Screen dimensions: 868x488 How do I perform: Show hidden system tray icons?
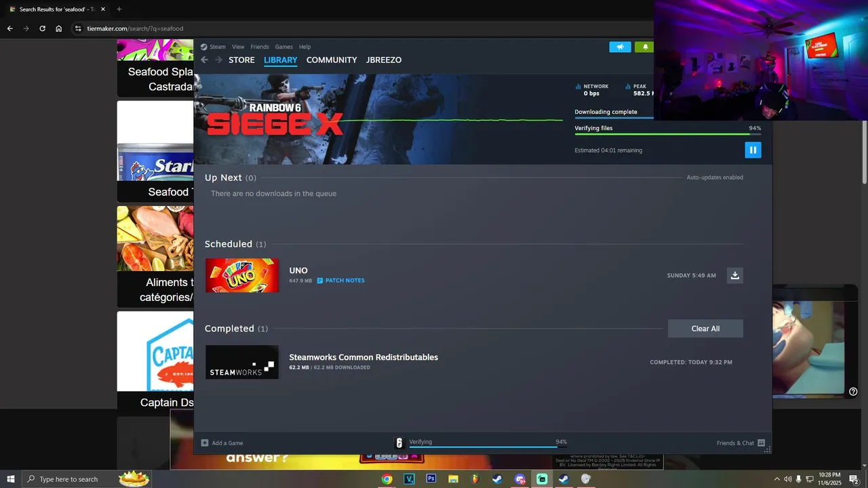[776, 479]
